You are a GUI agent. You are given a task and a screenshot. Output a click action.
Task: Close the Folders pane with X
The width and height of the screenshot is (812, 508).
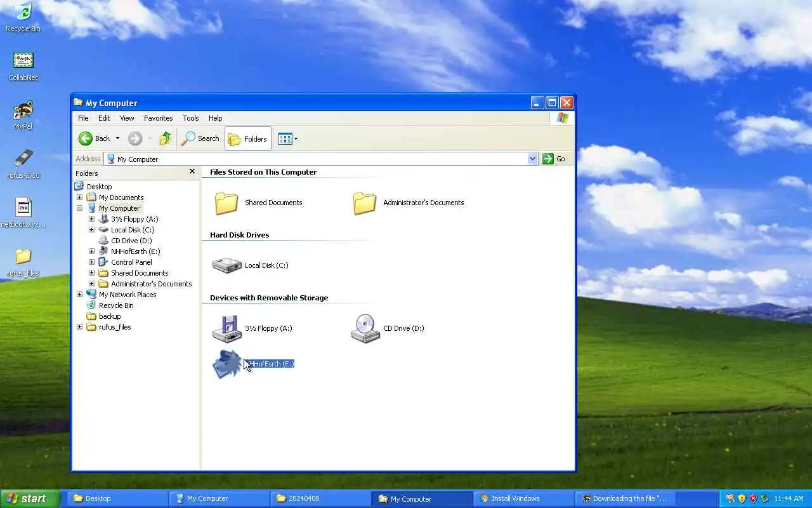tap(192, 172)
